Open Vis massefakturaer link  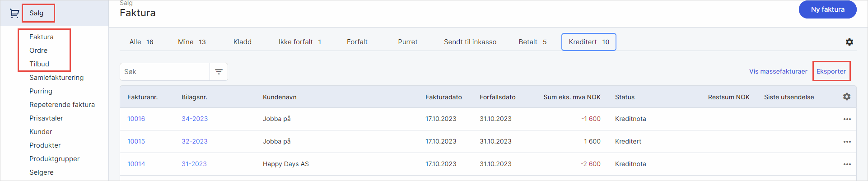(778, 71)
